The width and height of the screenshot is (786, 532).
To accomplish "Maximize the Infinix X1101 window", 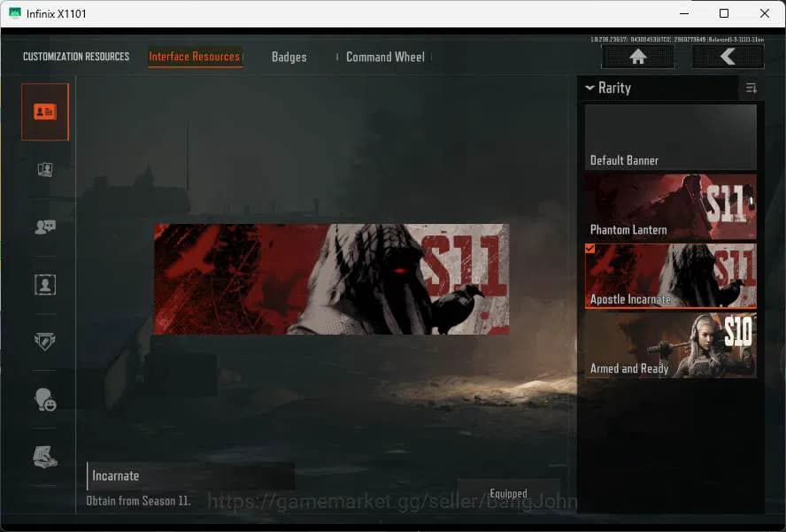I will (x=724, y=13).
